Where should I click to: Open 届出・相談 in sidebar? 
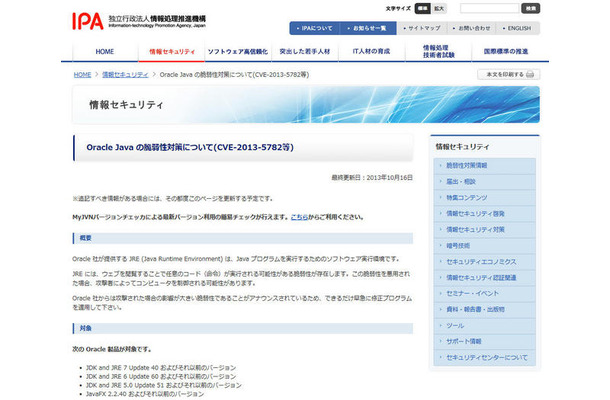[x=484, y=181]
